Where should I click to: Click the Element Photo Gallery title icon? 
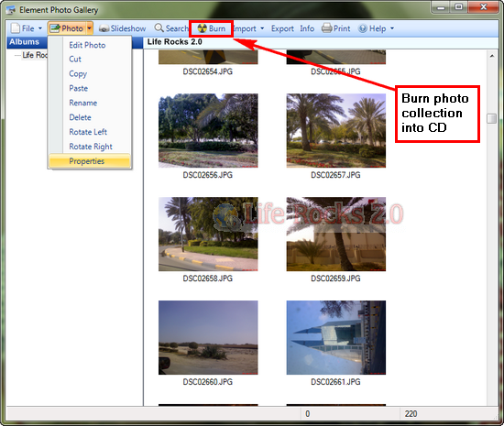(11, 10)
